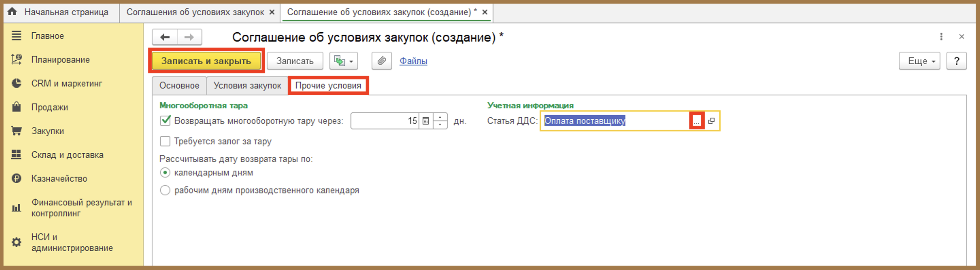Select календарным дням radio option
Viewport: 980px width, 270px height.
coord(165,173)
